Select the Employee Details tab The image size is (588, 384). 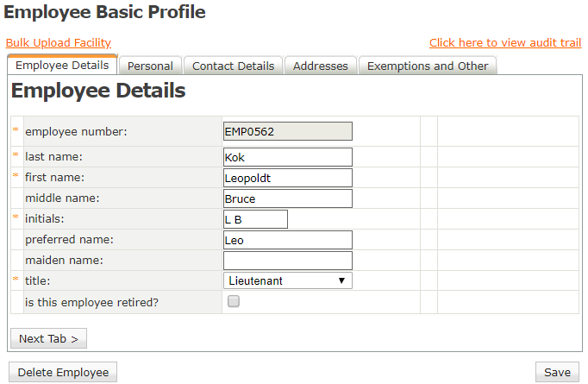[62, 66]
